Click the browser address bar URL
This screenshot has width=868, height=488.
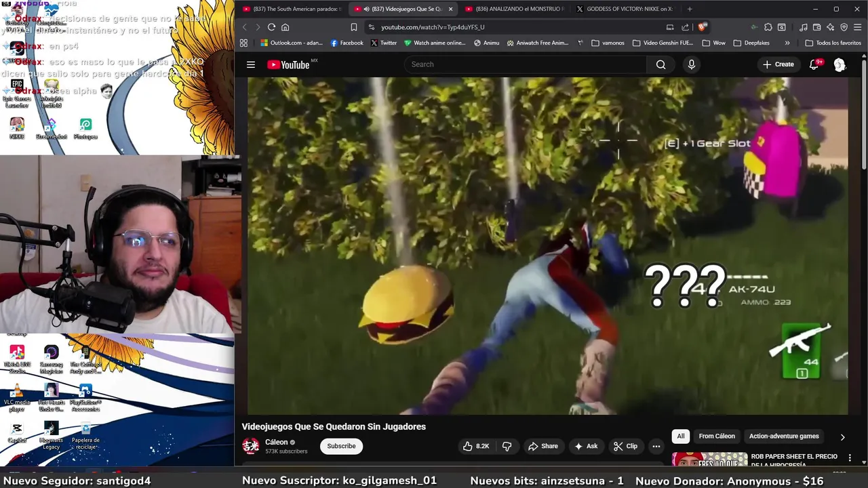[x=433, y=27]
